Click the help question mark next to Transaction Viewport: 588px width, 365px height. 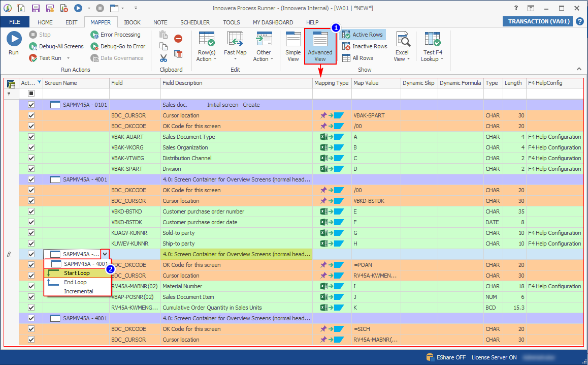click(579, 21)
